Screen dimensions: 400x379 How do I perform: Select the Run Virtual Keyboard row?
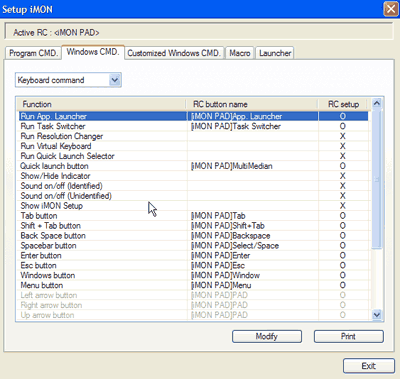[x=193, y=146]
